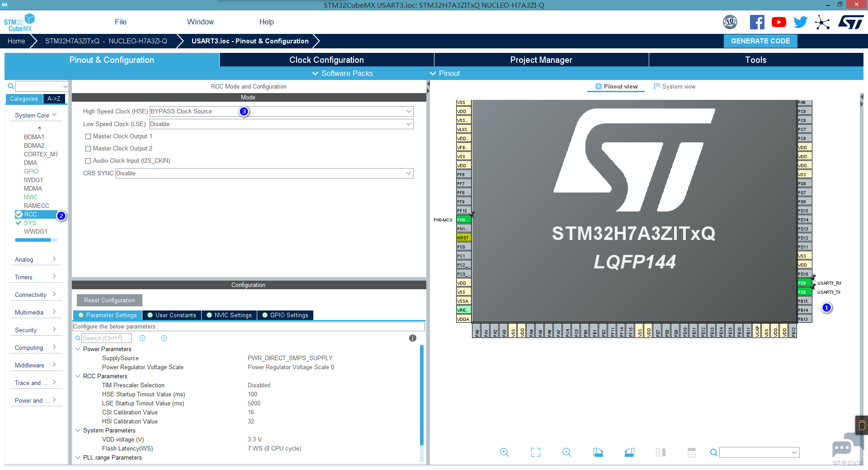Enable Audio Clock Input (I2S_CKIN)
The width and height of the screenshot is (868, 470).
(88, 161)
